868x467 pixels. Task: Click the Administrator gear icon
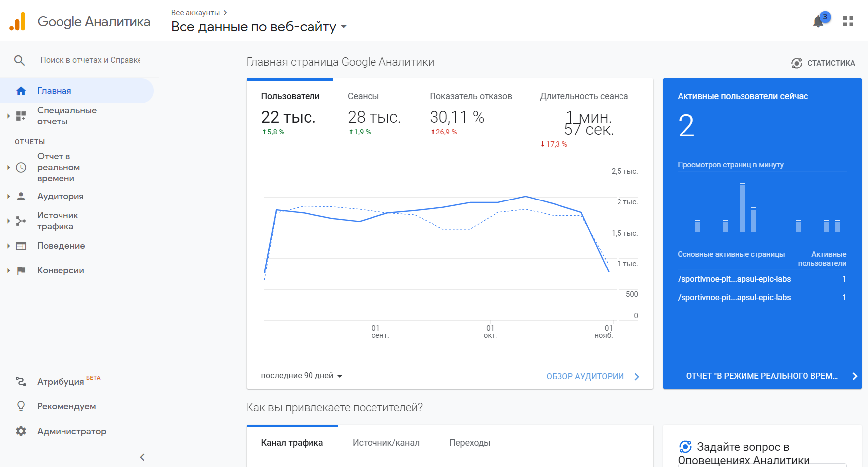(21, 431)
